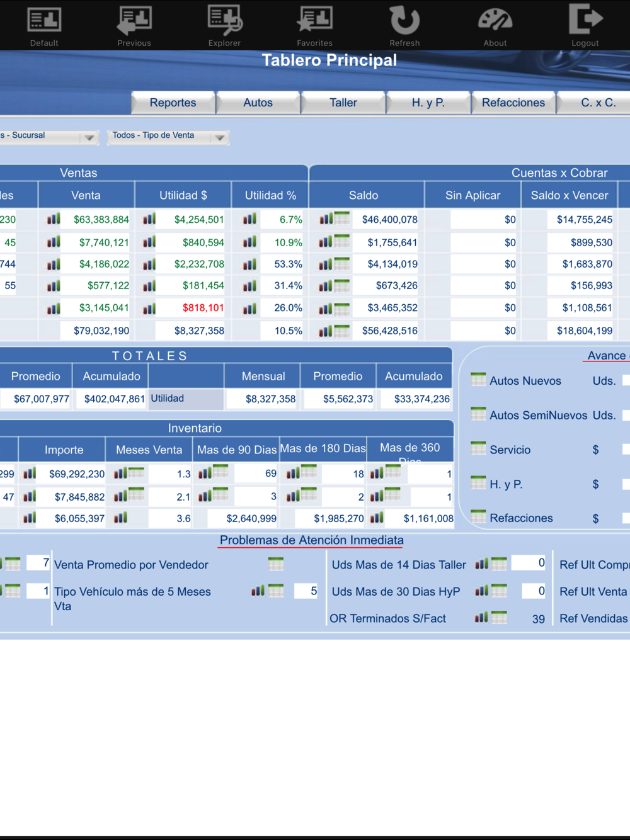Open chart icon beside Venta $3,145,041
630x840 pixels.
pyautogui.click(x=54, y=308)
